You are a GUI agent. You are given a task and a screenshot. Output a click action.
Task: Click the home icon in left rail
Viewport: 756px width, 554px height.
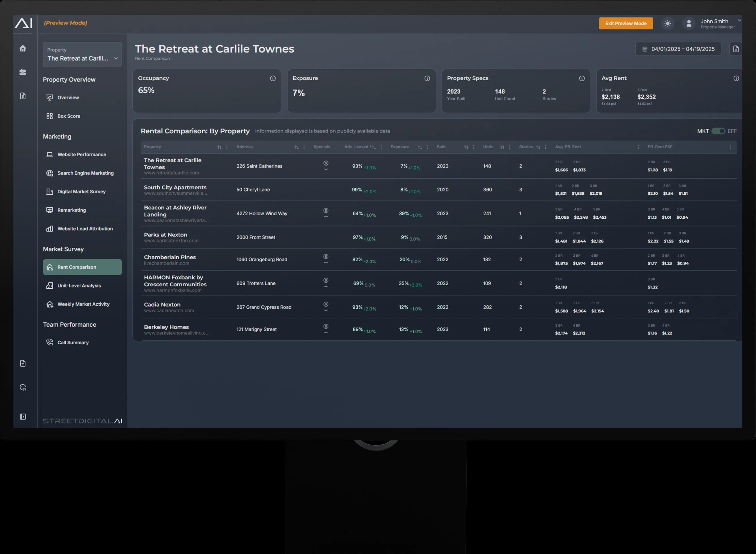coord(23,48)
